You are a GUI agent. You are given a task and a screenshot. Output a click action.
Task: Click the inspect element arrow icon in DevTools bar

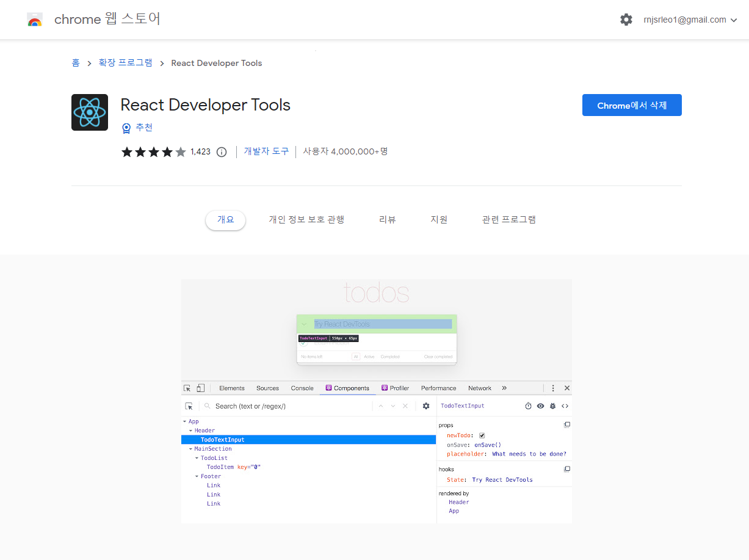187,388
